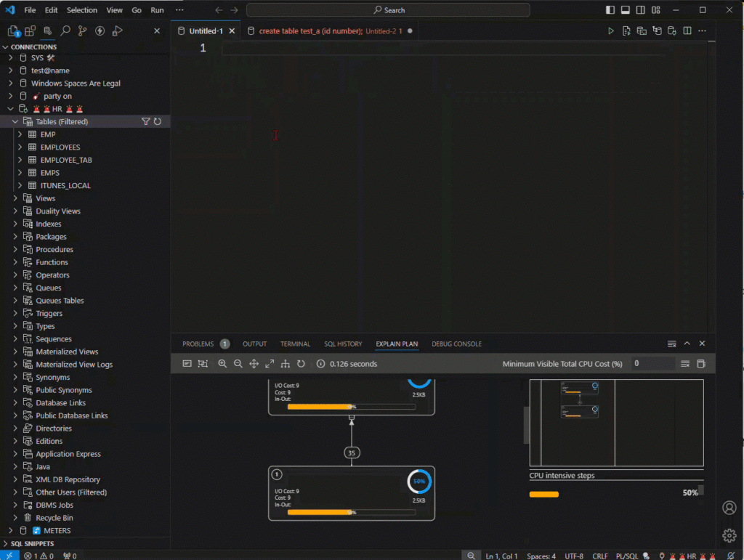744x560 pixels.
Task: Refresh the Tables (Filtered) node
Action: [158, 122]
